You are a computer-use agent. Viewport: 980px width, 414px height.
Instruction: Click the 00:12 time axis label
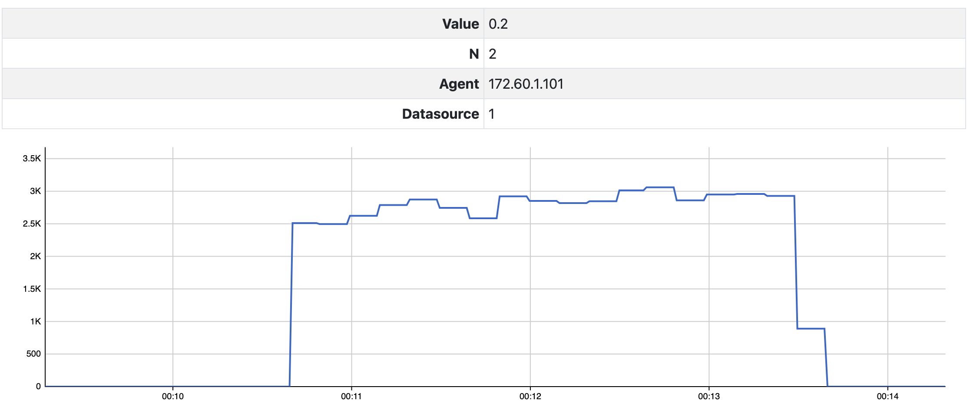[x=530, y=396]
